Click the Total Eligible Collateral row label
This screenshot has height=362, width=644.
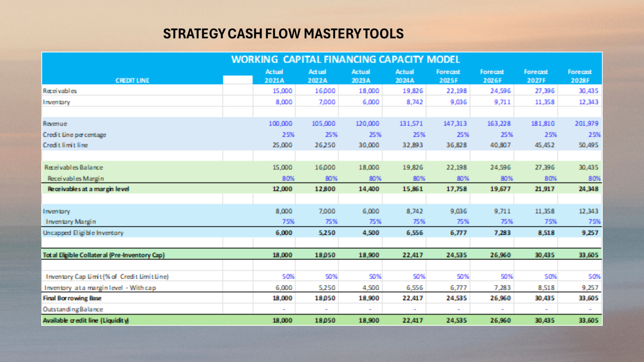(103, 255)
